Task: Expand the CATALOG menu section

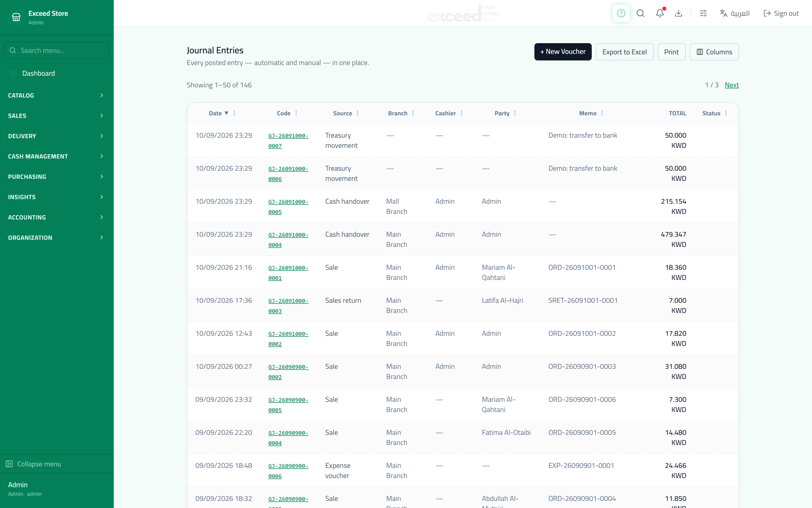Action: 56,96
